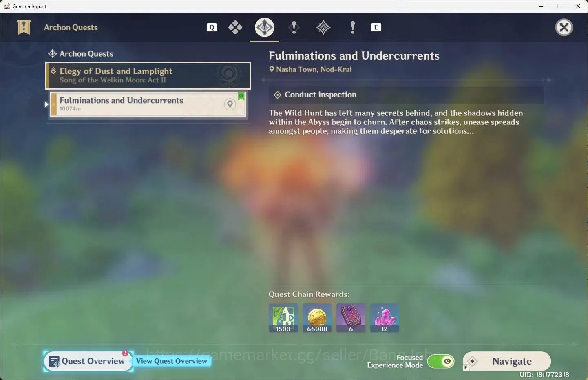This screenshot has height=380, width=588.
Task: Select the all-quests four-diamond tab icon
Action: click(235, 27)
